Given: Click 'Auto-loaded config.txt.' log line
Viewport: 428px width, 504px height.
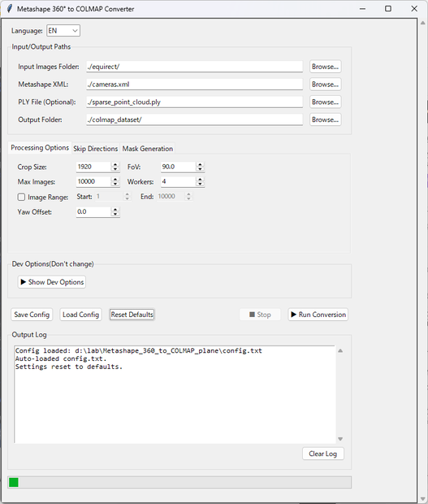Looking at the screenshot, I should coord(61,358).
